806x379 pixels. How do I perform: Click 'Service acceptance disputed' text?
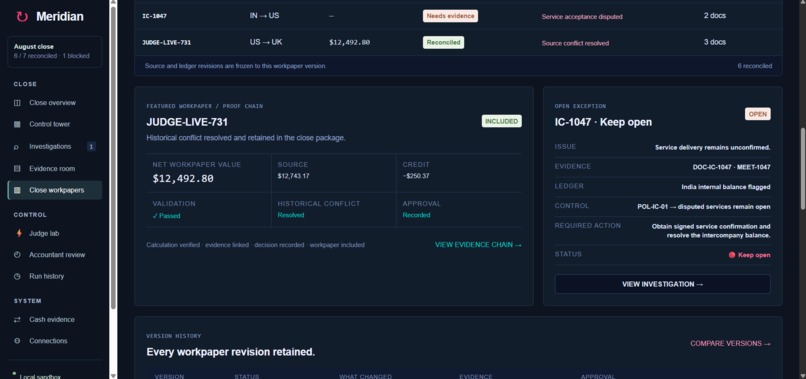(x=582, y=17)
